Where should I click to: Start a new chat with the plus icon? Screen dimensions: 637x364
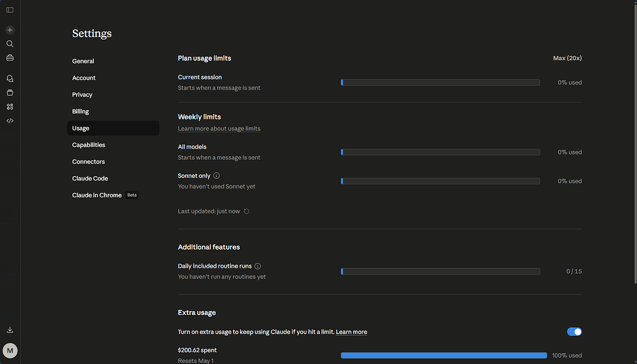click(x=10, y=30)
